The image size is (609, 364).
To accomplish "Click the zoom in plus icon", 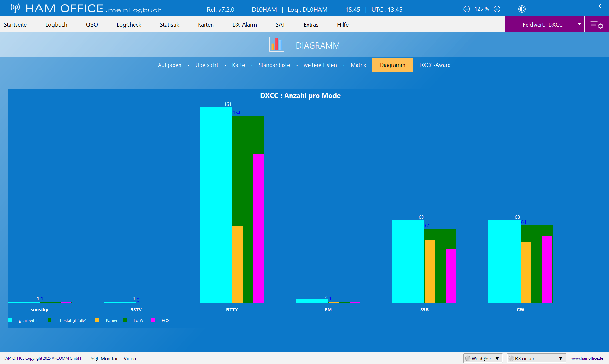I will pyautogui.click(x=497, y=9).
